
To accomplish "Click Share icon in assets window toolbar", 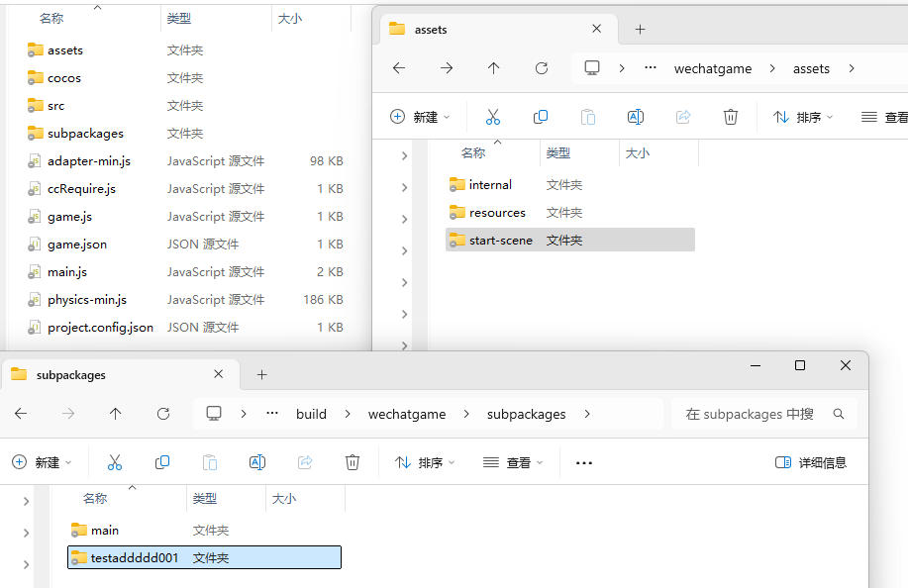I will (x=683, y=117).
